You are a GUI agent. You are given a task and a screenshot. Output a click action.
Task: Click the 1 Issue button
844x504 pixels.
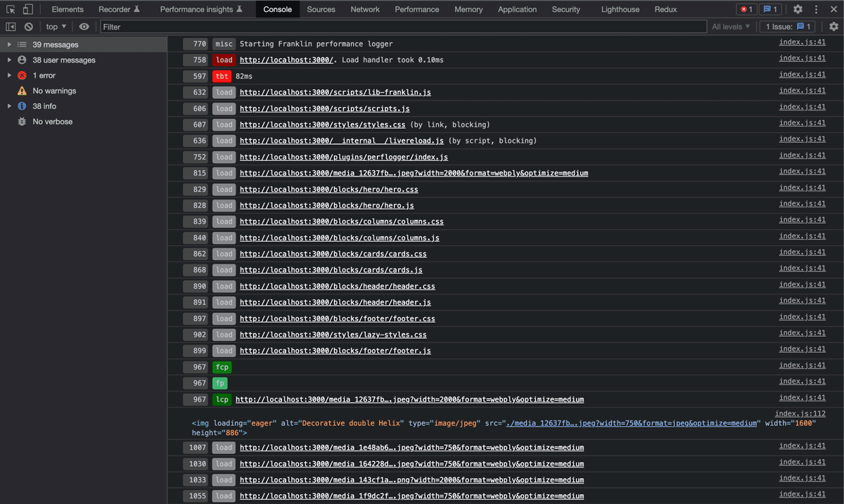point(786,26)
